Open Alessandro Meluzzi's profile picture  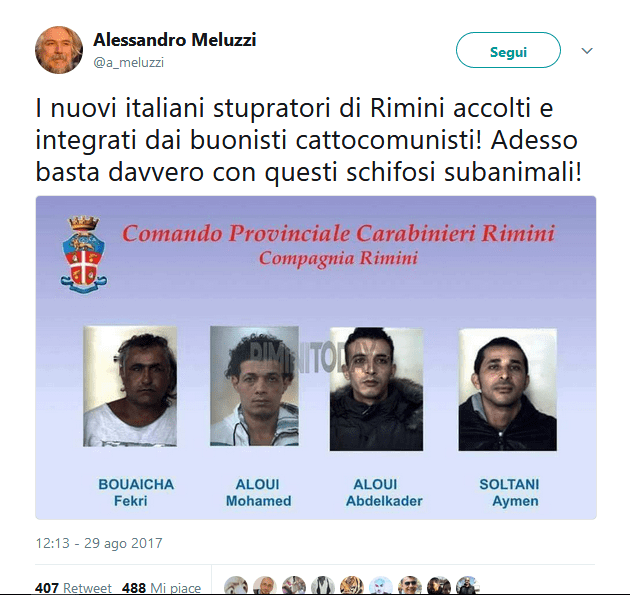pos(59,50)
